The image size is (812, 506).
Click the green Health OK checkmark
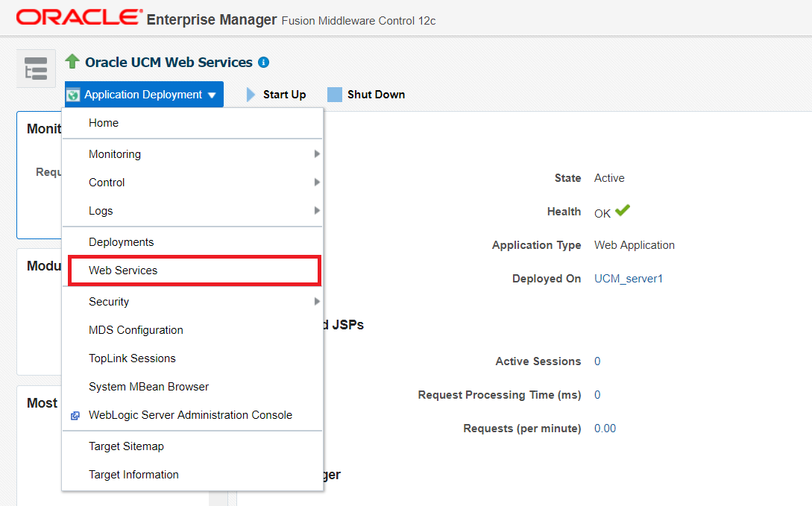(623, 210)
